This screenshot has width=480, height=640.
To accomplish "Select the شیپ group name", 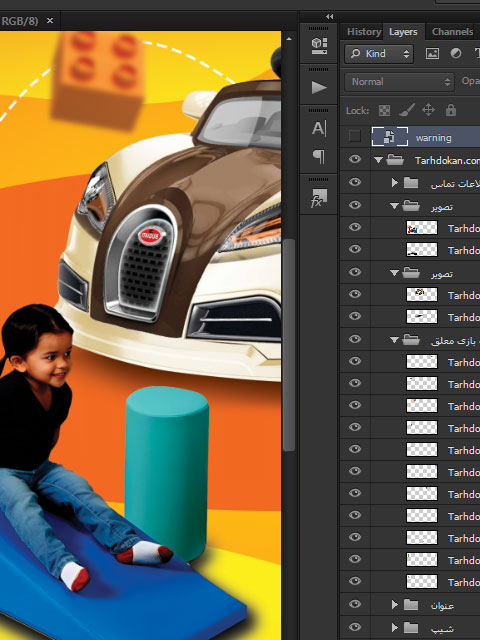I will point(442,629).
